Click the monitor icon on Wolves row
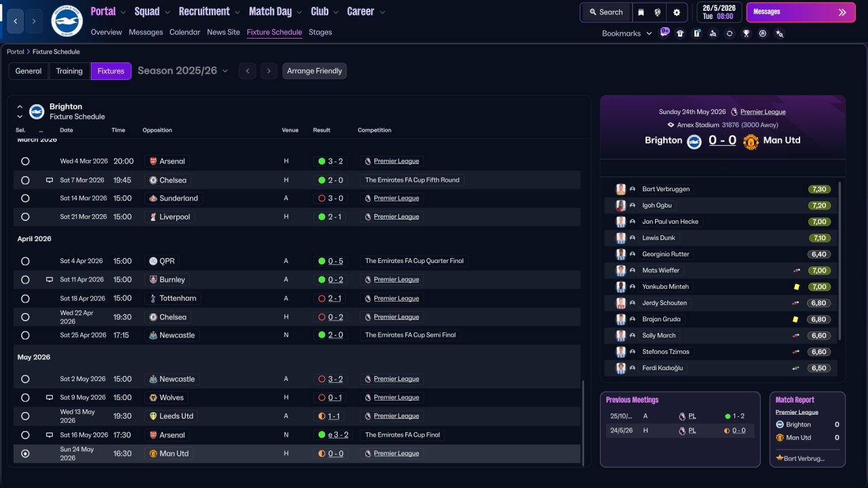Viewport: 868px width, 488px height. (49, 397)
